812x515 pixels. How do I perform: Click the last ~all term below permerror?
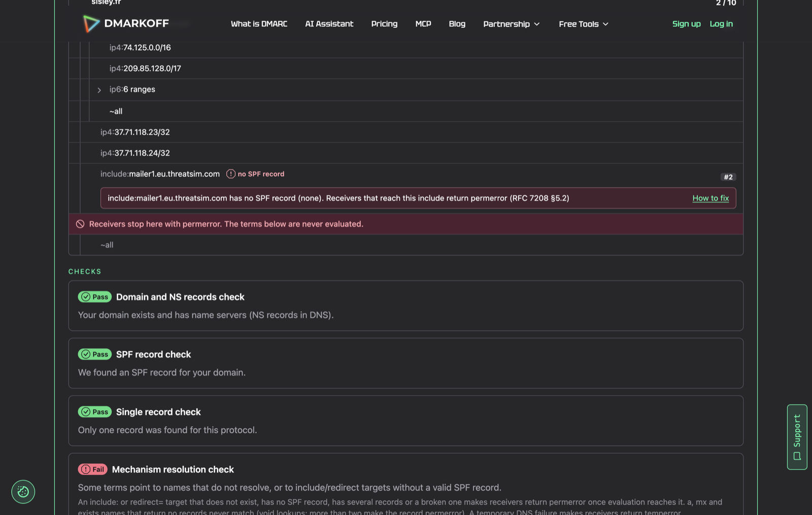pyautogui.click(x=107, y=245)
